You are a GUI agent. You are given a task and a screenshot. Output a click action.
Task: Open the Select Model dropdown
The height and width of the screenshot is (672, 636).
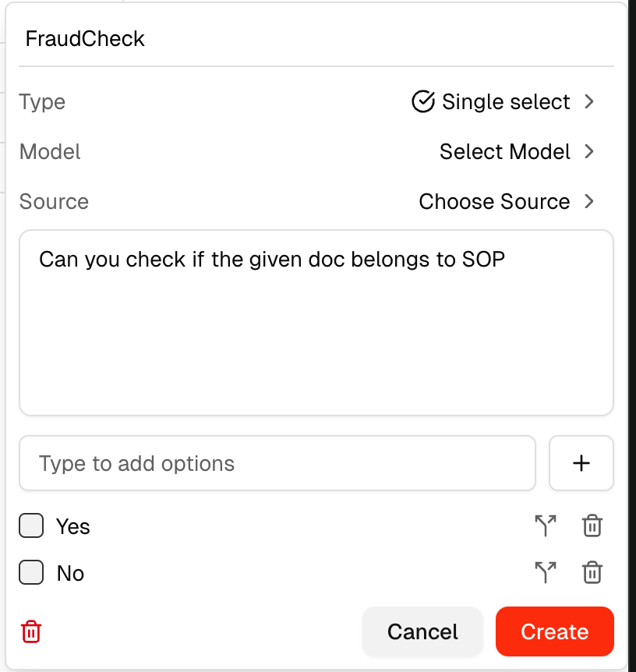516,151
